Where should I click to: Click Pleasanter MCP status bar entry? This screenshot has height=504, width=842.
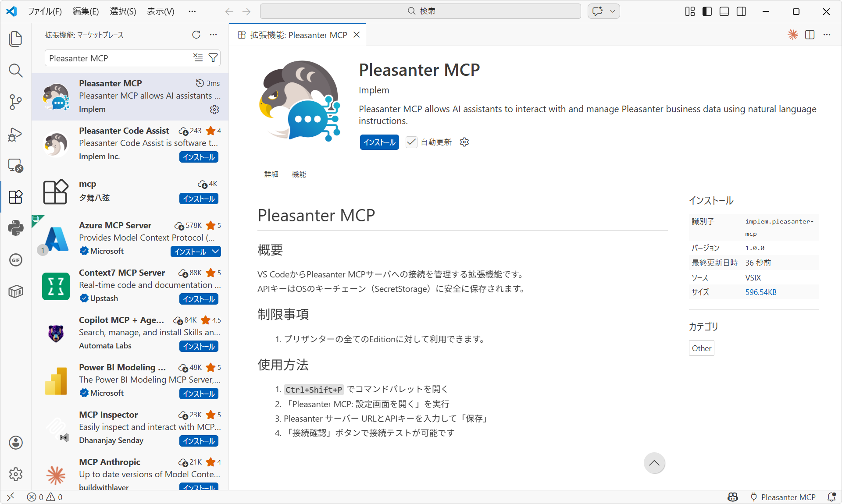tap(783, 497)
